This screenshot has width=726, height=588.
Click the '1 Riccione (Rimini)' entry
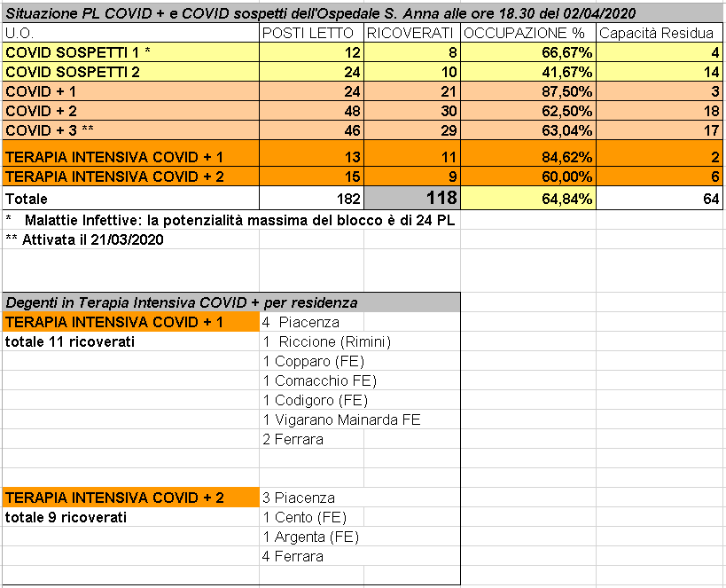[327, 341]
